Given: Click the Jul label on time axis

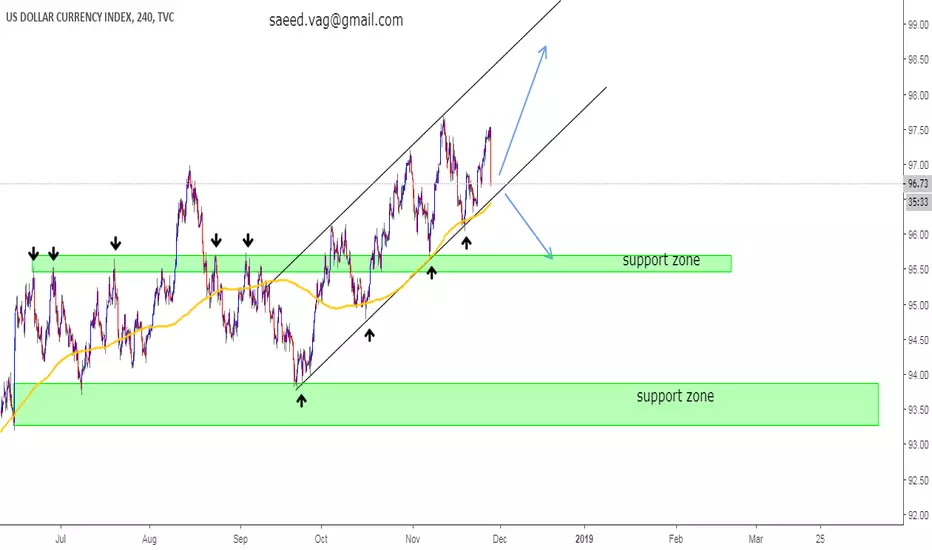Looking at the screenshot, I should pyautogui.click(x=60, y=539).
